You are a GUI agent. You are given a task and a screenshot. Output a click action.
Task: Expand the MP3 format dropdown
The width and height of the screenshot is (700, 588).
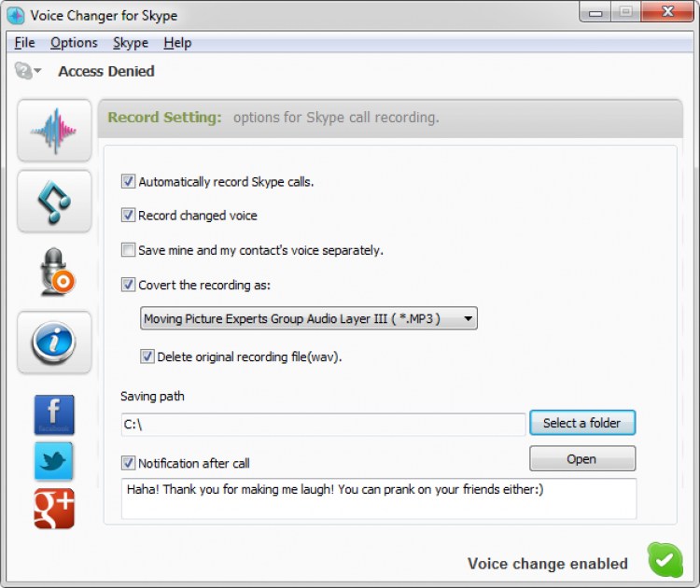(309, 318)
